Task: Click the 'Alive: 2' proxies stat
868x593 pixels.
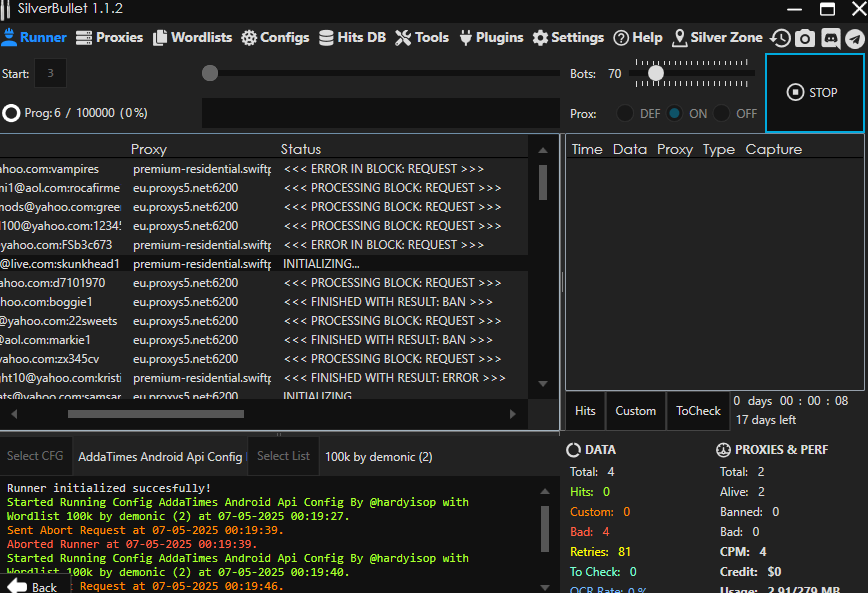Action: coord(742,492)
